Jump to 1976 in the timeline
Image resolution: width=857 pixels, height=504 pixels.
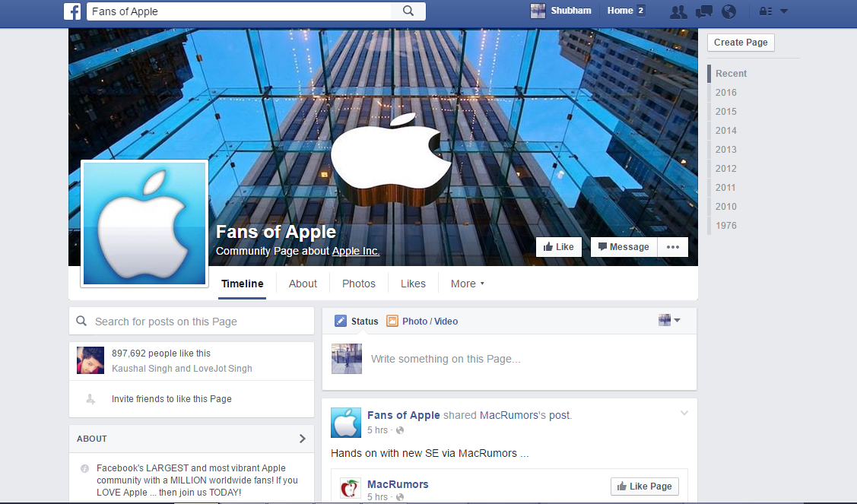(725, 225)
